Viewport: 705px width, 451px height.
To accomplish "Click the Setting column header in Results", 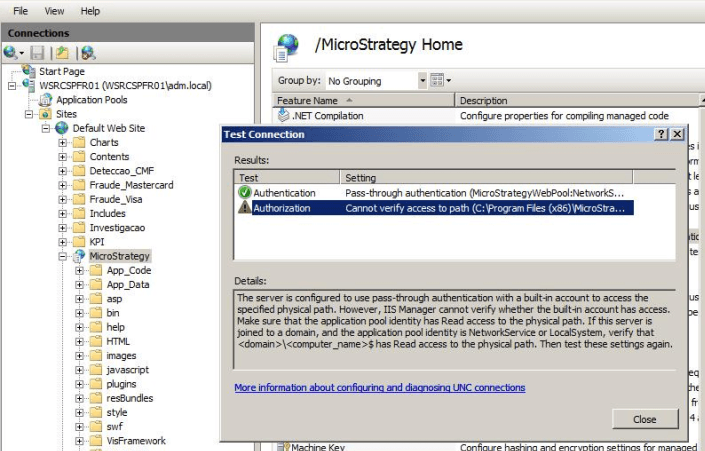I will point(486,178).
